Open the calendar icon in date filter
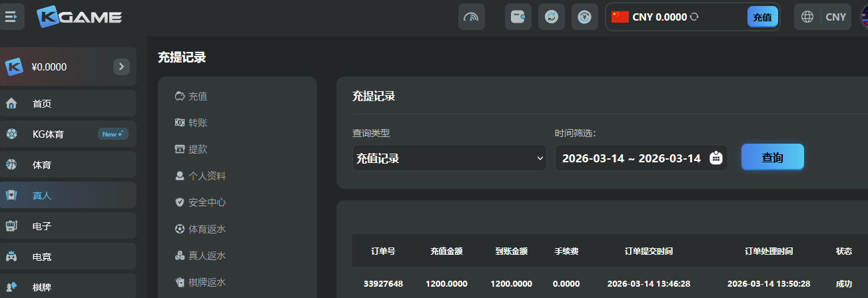The image size is (868, 298). pos(716,158)
